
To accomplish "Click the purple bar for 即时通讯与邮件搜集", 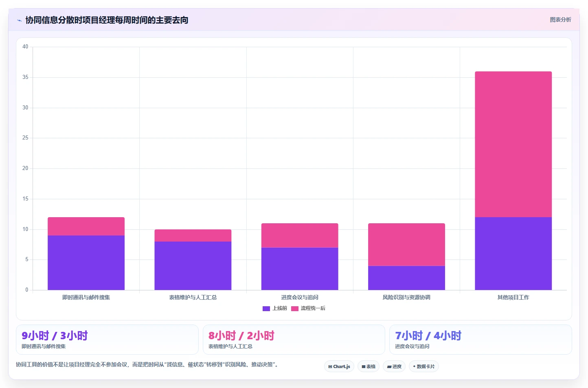I will tap(86, 263).
